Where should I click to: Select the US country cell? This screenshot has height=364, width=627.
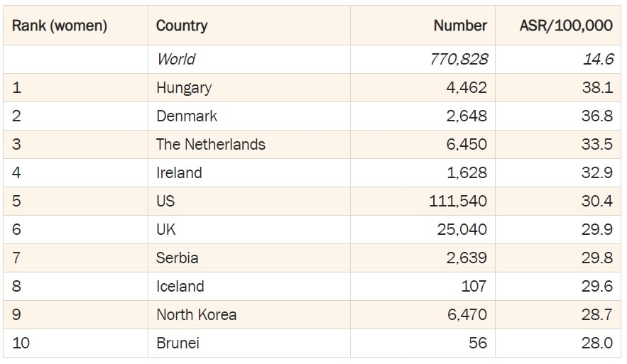click(165, 202)
